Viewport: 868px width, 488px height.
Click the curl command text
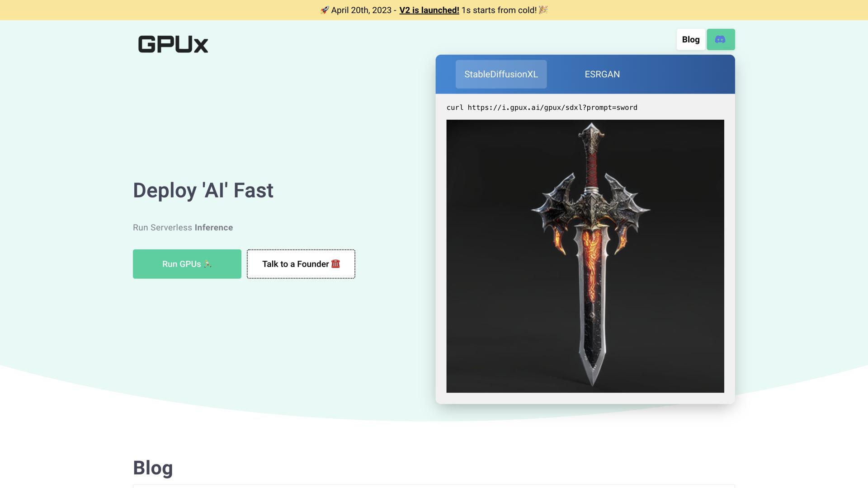click(542, 108)
